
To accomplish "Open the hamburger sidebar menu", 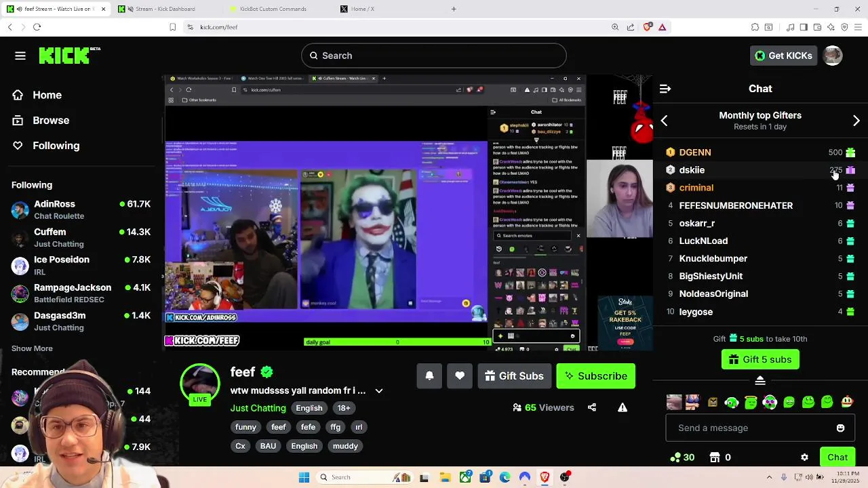I will [20, 56].
